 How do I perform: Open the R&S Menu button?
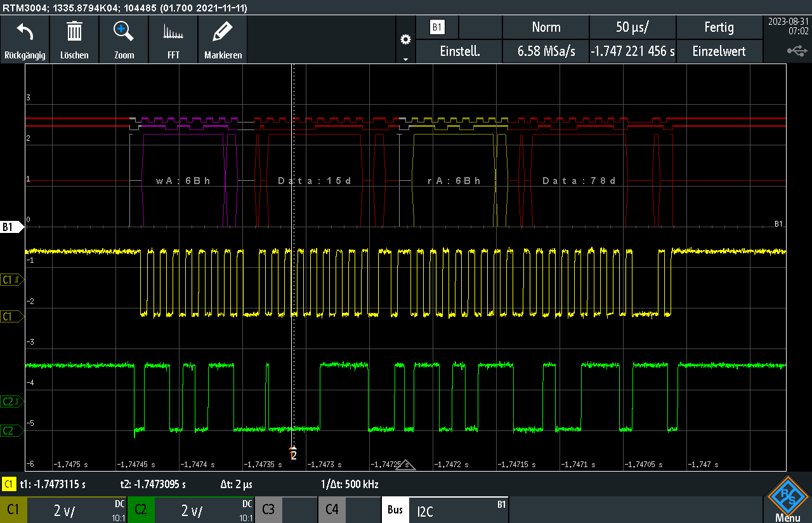point(787,499)
